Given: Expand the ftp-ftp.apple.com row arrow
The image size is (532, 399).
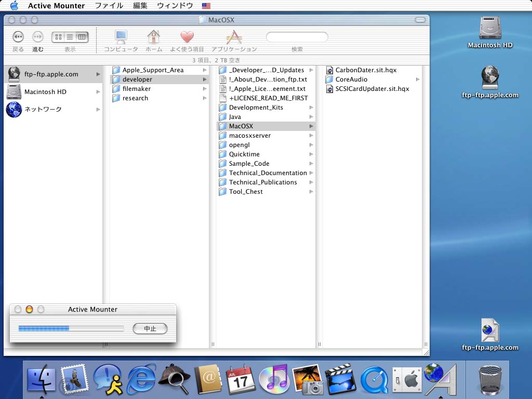Looking at the screenshot, I should coord(98,74).
